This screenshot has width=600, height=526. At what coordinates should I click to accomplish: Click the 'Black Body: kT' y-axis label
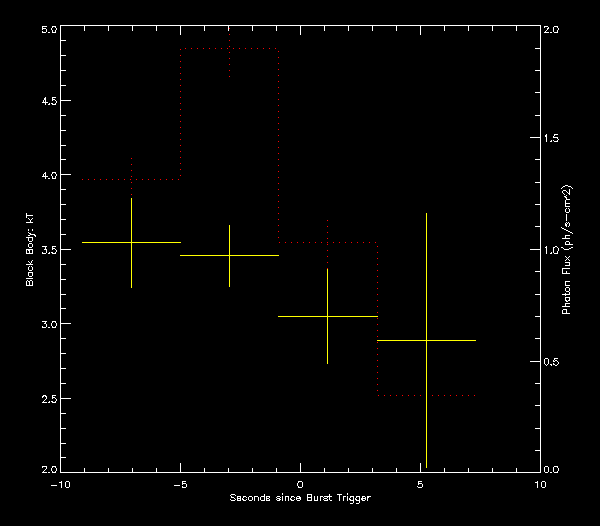30,249
